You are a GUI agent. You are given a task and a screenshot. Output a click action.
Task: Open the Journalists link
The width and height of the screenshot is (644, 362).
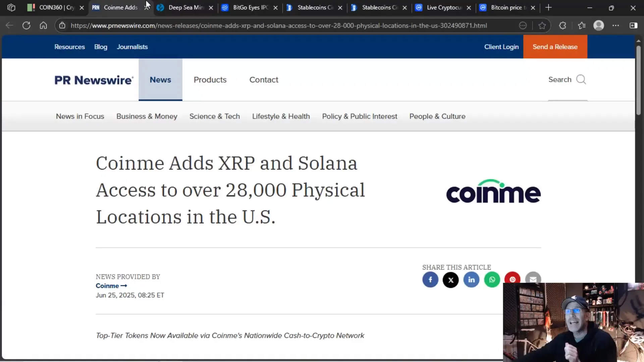coord(132,47)
